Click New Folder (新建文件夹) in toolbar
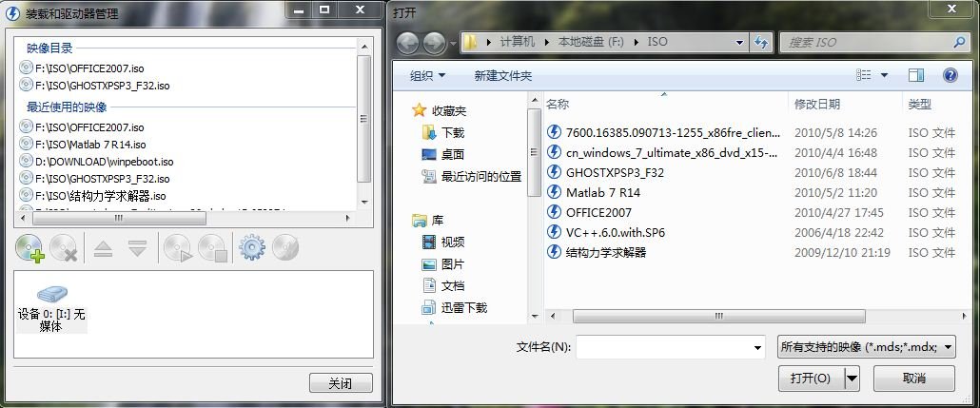Viewport: 980px width, 408px height. 503,75
